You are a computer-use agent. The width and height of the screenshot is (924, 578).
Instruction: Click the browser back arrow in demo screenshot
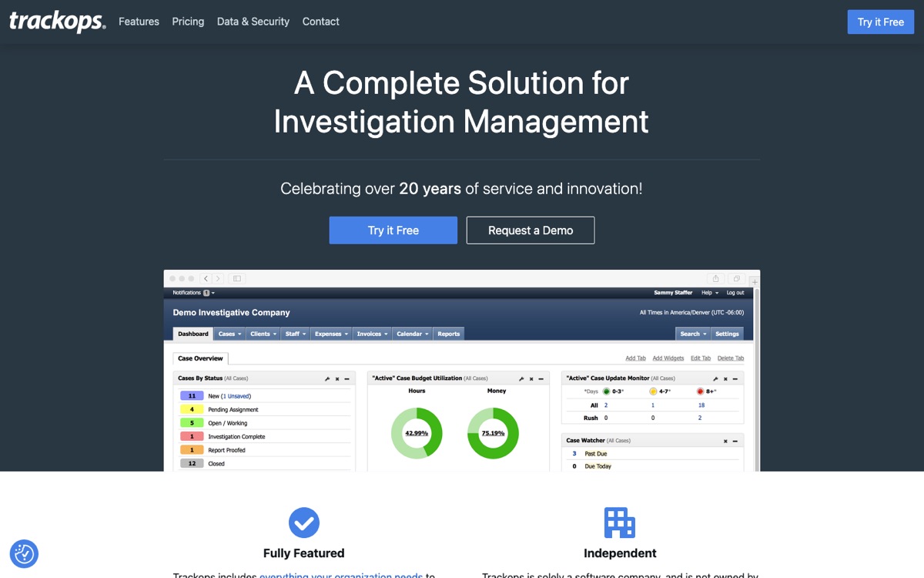point(206,278)
